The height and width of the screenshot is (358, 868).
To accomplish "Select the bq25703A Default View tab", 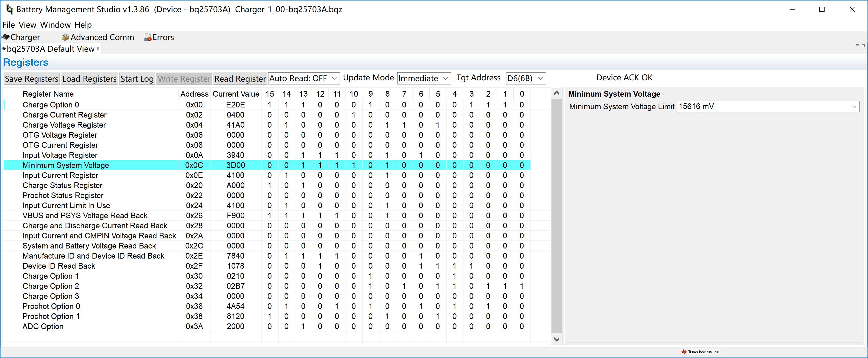I will click(50, 49).
